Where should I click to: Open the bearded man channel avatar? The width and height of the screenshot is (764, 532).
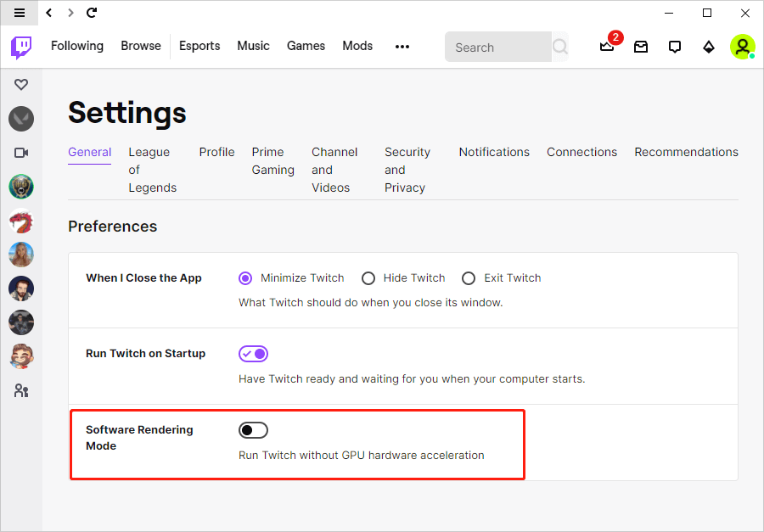pyautogui.click(x=21, y=288)
